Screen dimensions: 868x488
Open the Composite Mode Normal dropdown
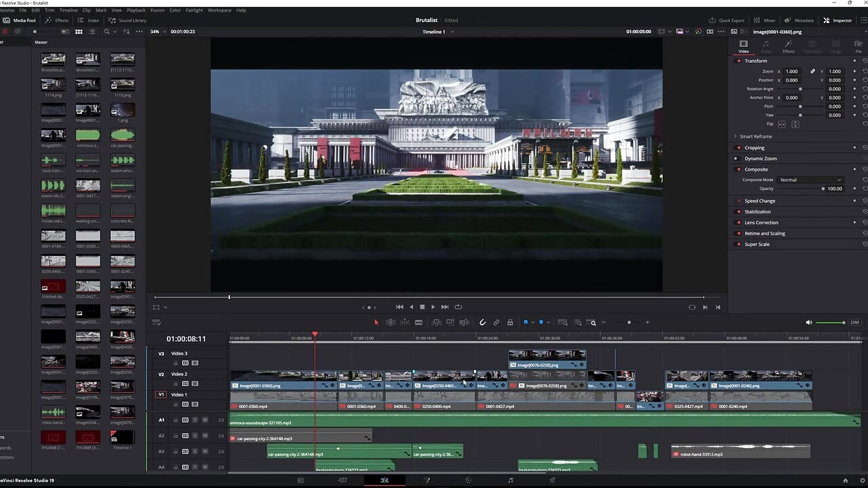point(810,180)
